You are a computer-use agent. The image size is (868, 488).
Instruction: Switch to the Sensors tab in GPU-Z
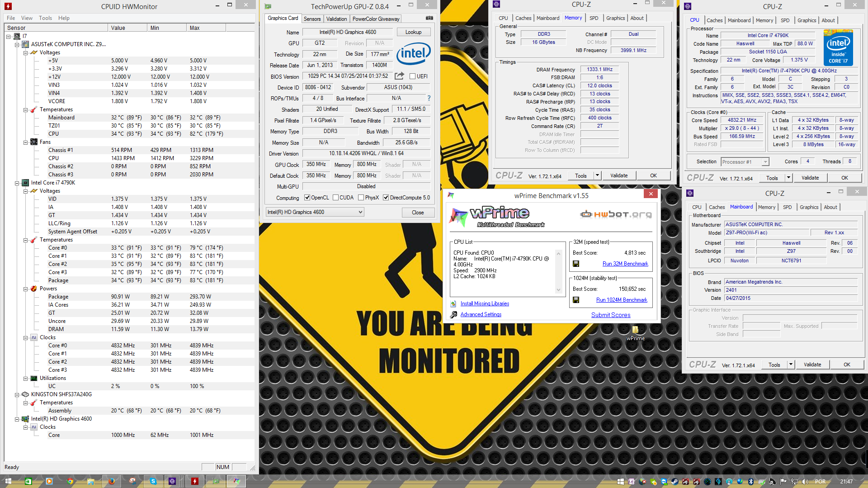[x=312, y=19]
